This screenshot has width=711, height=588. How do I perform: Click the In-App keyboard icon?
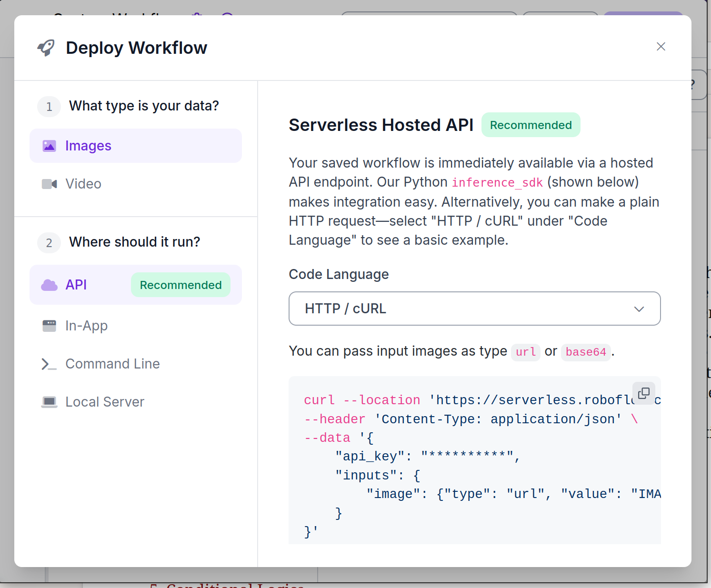click(x=49, y=326)
